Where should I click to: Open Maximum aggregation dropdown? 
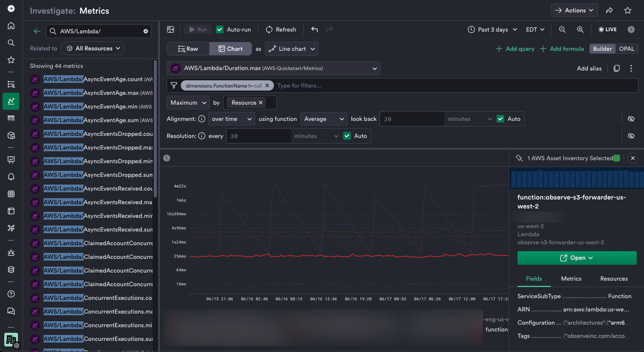tap(188, 103)
